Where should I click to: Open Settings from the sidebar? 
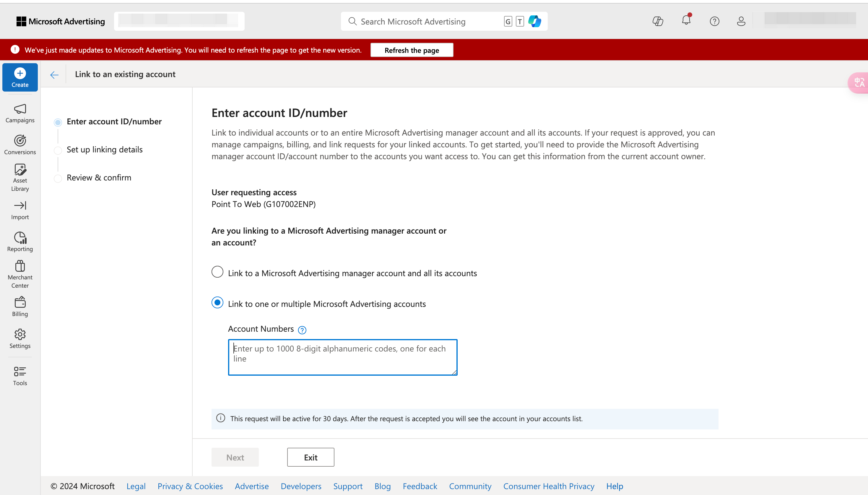tap(20, 338)
